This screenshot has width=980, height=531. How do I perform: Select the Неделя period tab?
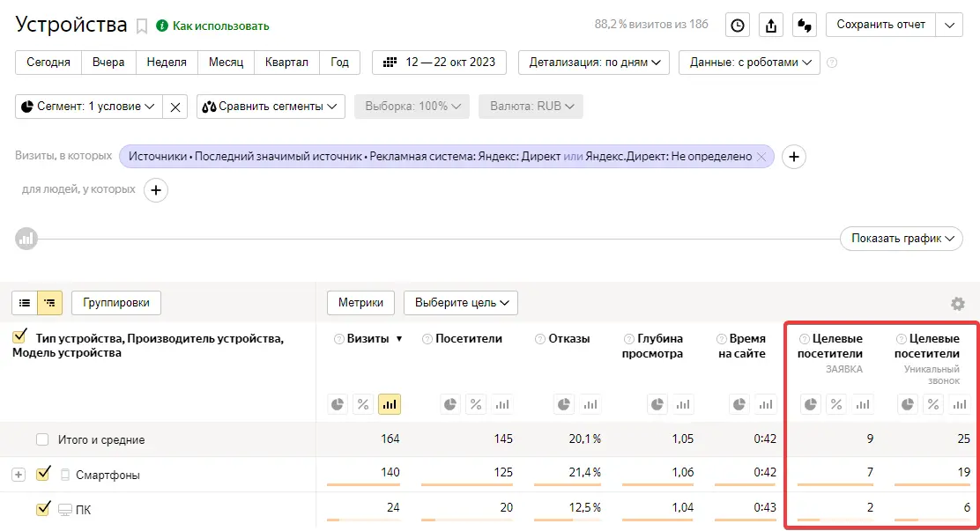click(167, 63)
